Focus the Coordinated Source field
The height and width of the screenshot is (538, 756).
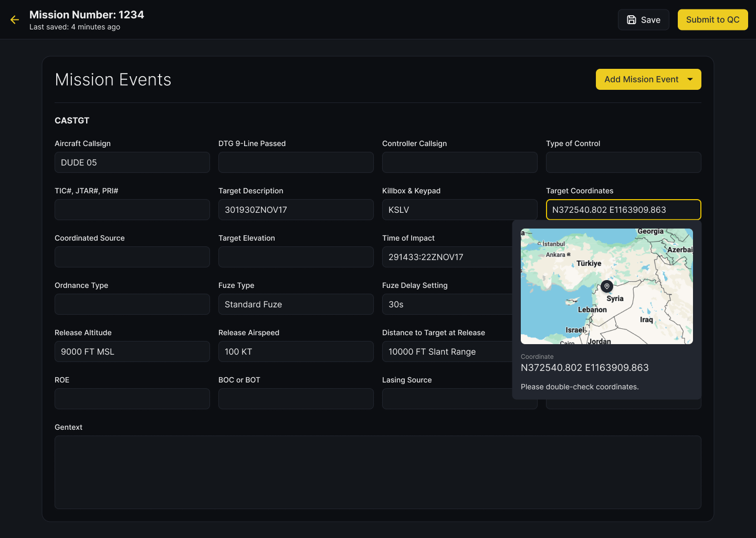pyautogui.click(x=132, y=257)
